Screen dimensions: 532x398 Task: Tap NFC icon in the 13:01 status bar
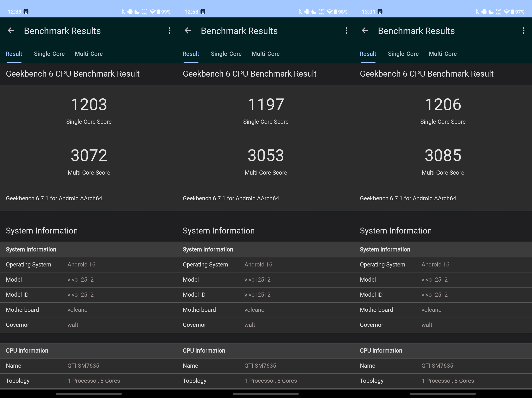point(478,12)
